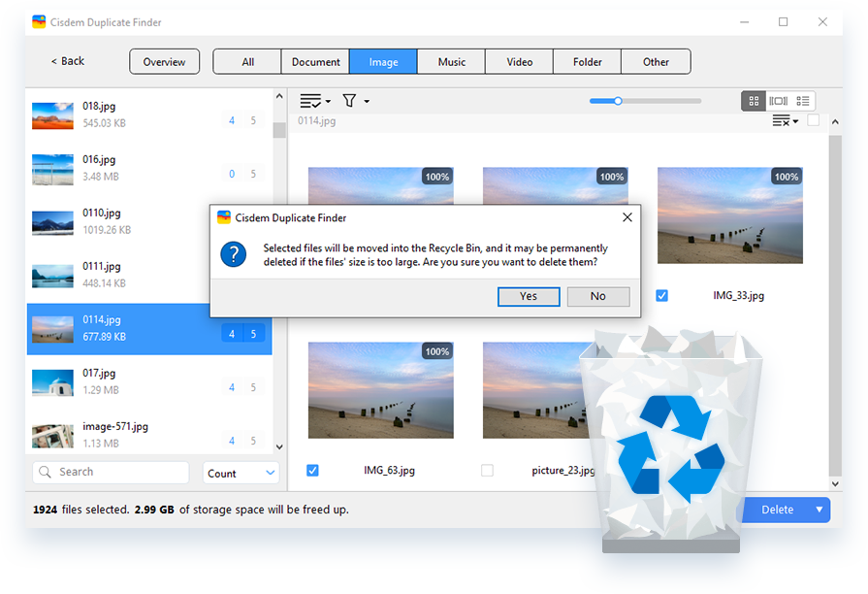Switch to side-by-side preview view
This screenshot has width=868, height=594.
tap(778, 101)
